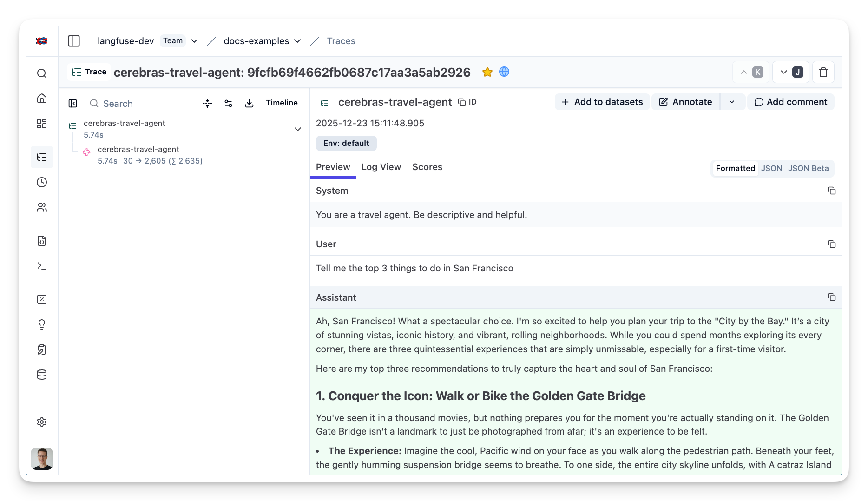Click the globe publish icon
Image resolution: width=868 pixels, height=501 pixels.
(x=504, y=72)
